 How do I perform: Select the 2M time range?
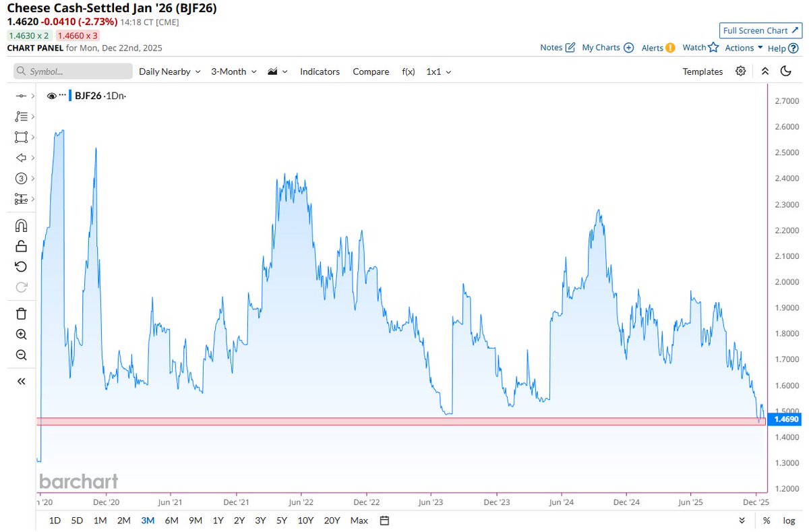123,521
